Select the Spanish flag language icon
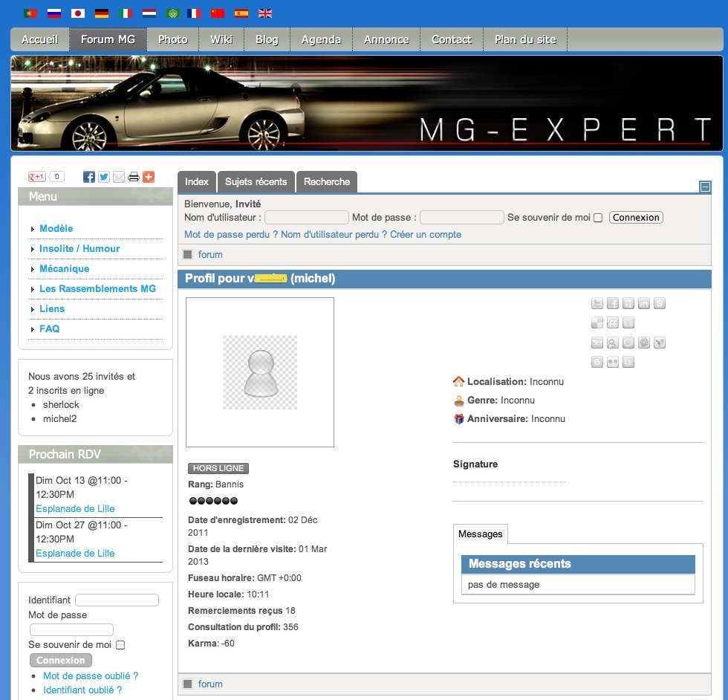 [x=241, y=13]
